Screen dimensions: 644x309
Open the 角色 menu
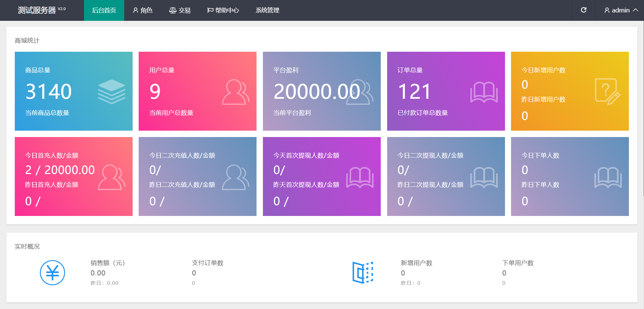click(x=143, y=10)
